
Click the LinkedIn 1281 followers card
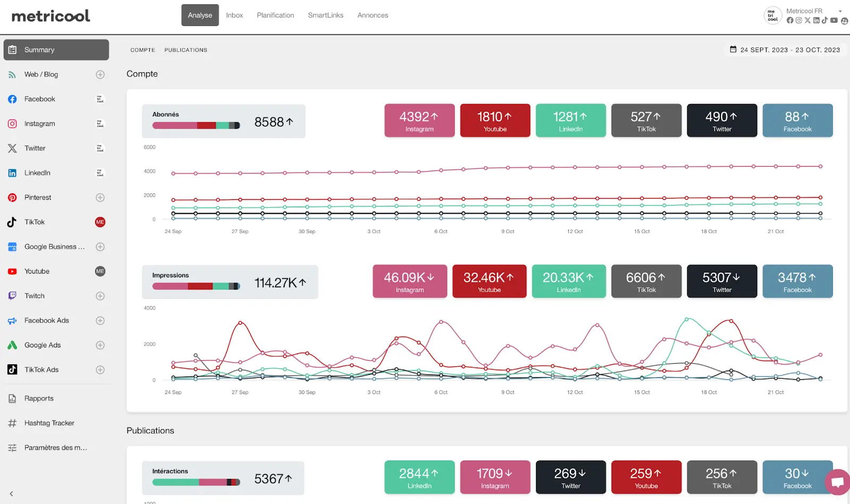[x=571, y=121]
